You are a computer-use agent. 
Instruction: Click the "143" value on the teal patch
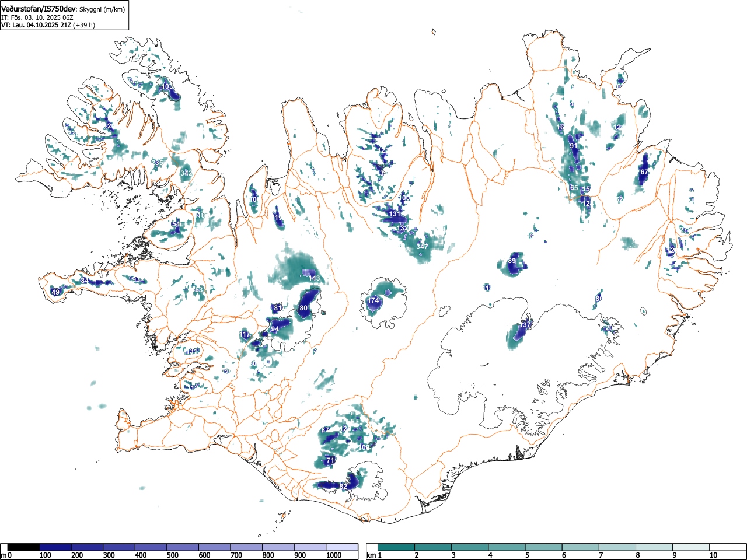314,279
